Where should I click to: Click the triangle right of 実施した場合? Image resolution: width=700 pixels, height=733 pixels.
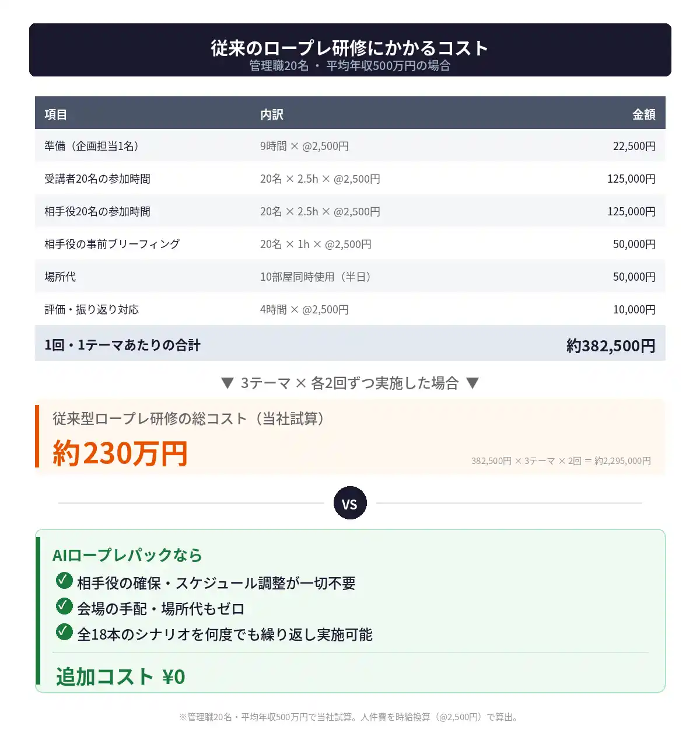(x=473, y=383)
